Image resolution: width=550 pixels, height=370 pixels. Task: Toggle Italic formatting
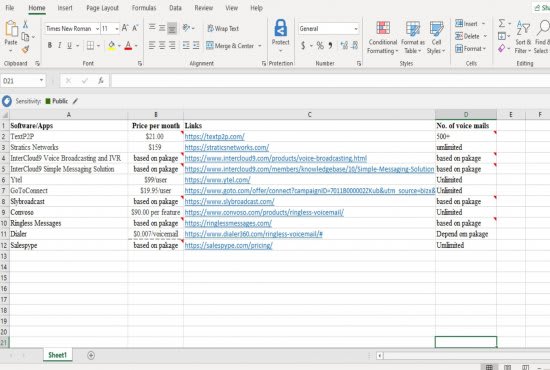[60, 45]
